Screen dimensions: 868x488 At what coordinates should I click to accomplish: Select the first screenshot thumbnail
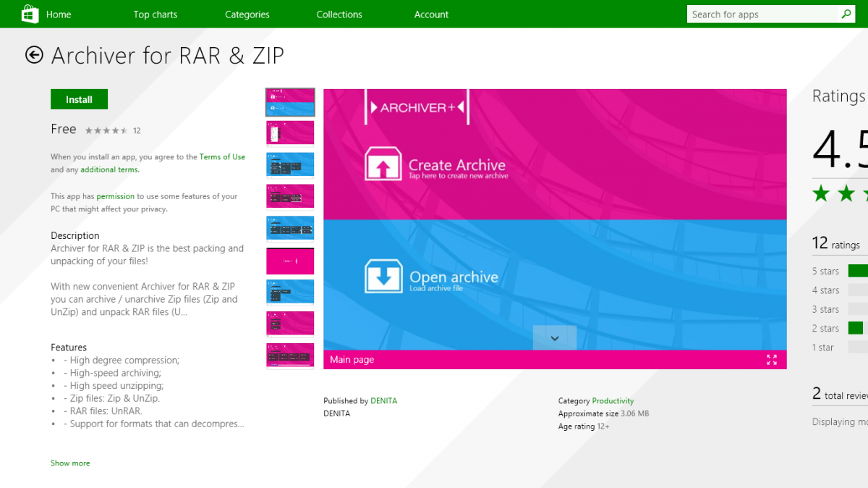pos(290,102)
